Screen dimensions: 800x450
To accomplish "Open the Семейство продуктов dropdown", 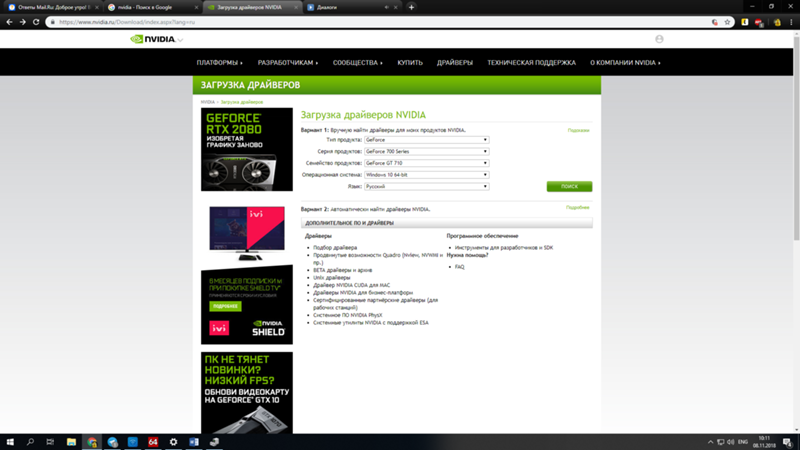I will tap(427, 163).
